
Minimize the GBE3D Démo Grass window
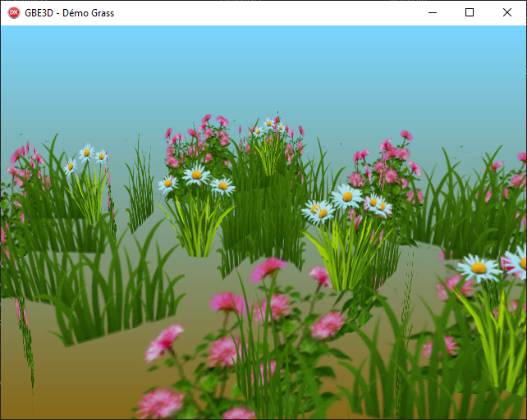(432, 12)
